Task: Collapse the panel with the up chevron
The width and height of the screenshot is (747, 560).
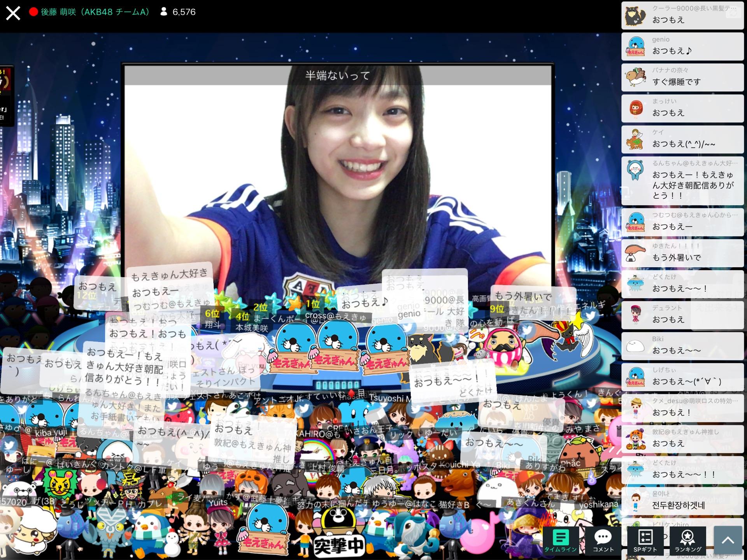Action: click(728, 540)
